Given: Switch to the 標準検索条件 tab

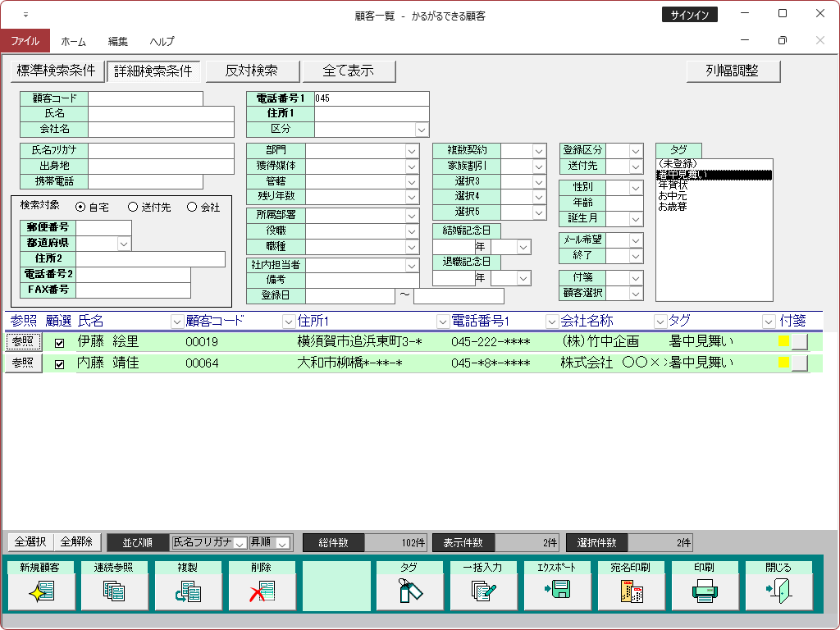Looking at the screenshot, I should [57, 71].
